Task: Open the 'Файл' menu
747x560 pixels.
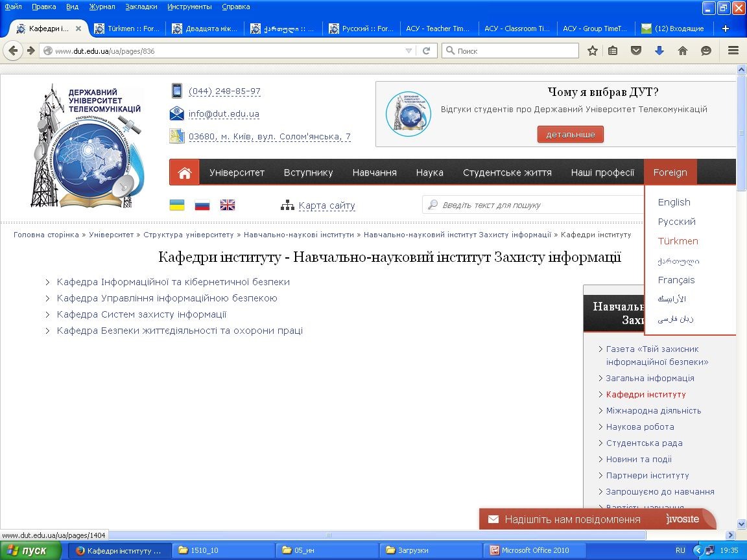Action: click(14, 6)
